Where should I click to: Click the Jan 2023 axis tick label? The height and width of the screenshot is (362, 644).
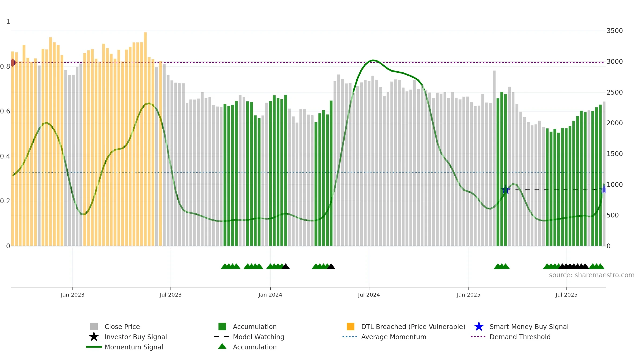73,295
